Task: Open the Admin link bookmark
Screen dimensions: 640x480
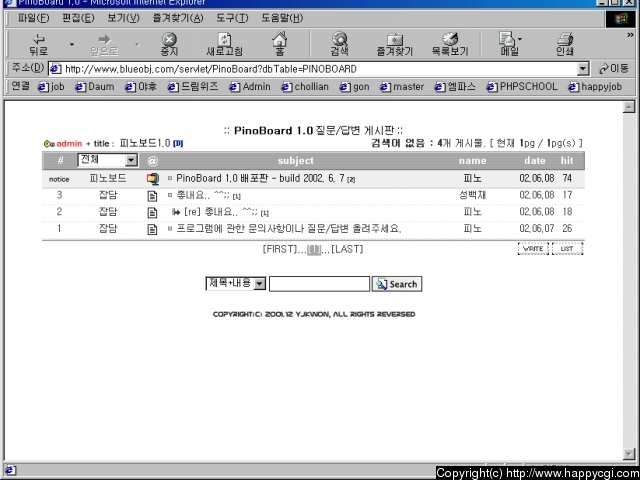Action: tap(250, 87)
